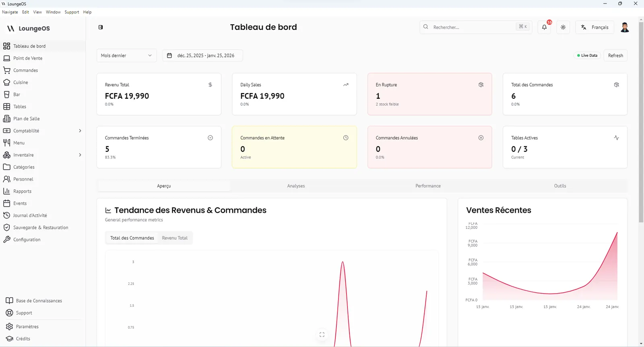Expand the Inventaire submenu chevron
The image size is (644, 347).
coord(80,155)
